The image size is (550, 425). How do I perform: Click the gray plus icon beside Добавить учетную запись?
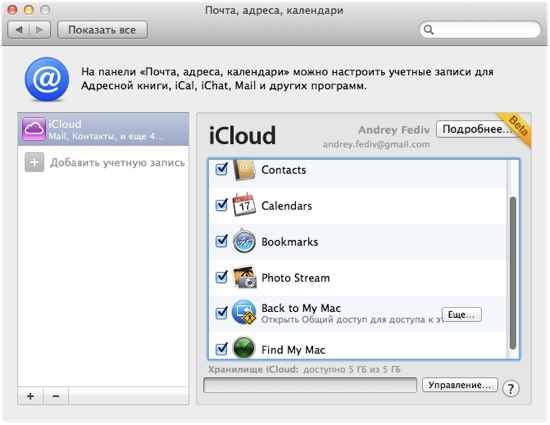[x=34, y=162]
